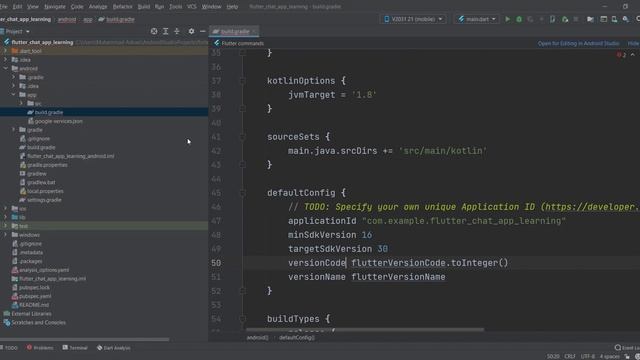The width and height of the screenshot is (640, 360).
Task: Expand the windows folder in project tree
Action: [x=6, y=235]
